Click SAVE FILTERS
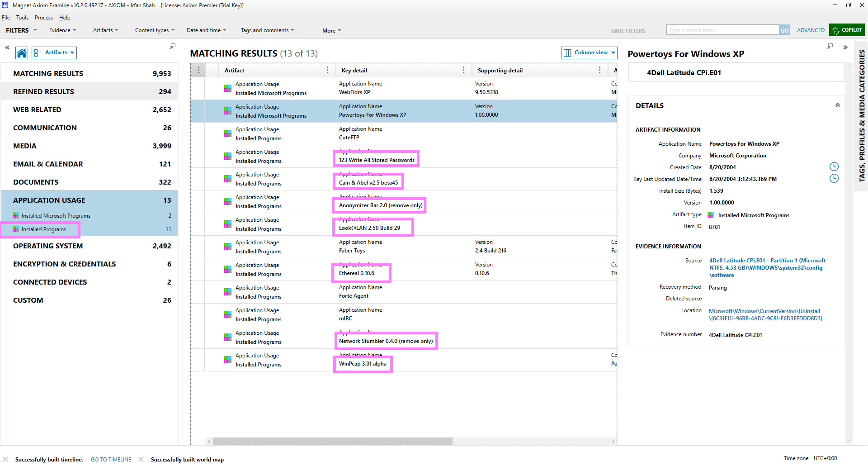Image resolution: width=868 pixels, height=466 pixels. coord(628,31)
